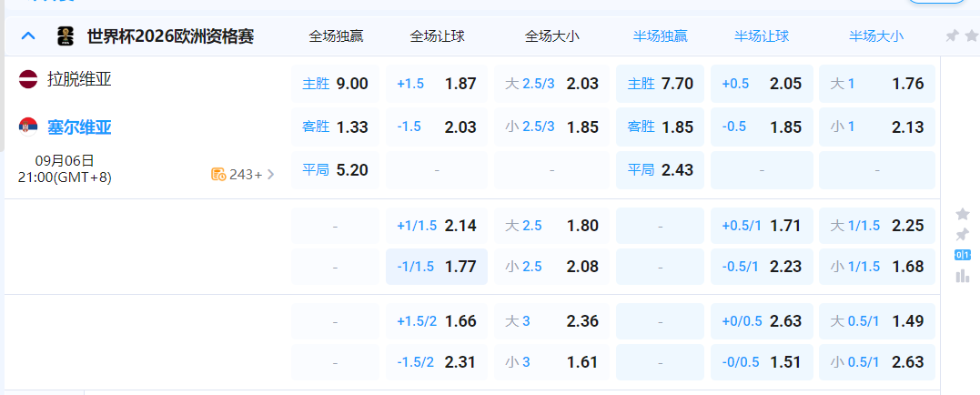
Task: Pick half-time 大 0.5/1 at 1.49
Action: (877, 321)
